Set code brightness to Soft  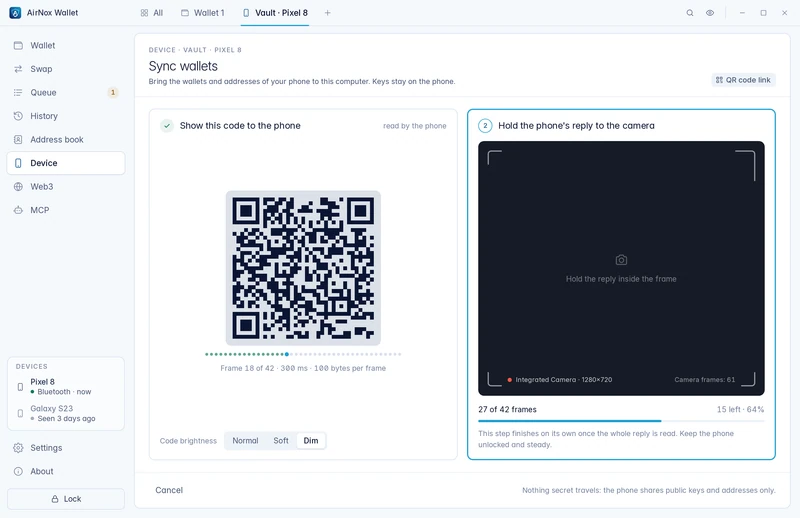click(281, 440)
